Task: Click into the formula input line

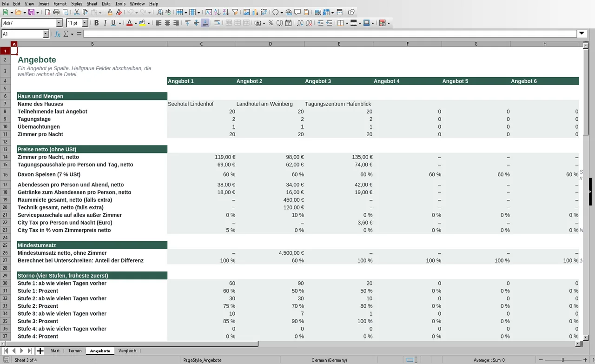Action: [330, 34]
